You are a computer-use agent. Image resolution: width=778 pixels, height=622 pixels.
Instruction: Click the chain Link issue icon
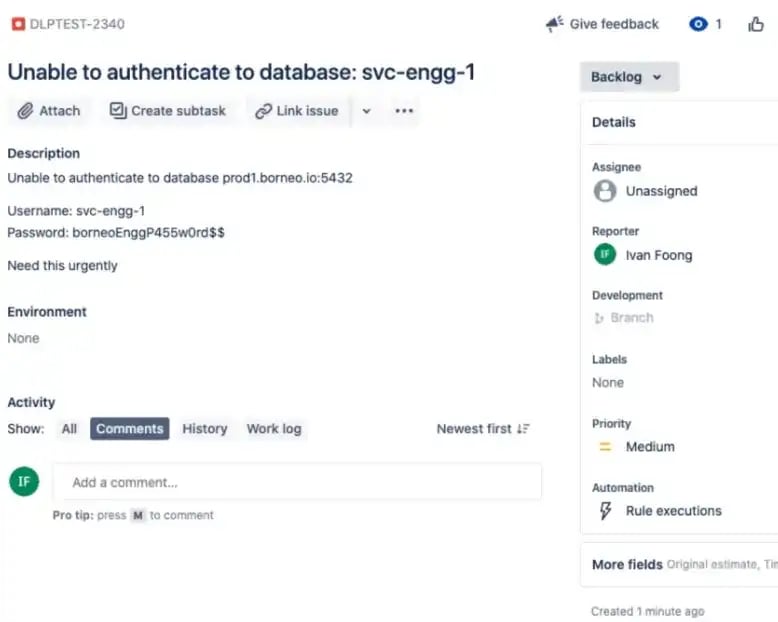[x=263, y=111]
